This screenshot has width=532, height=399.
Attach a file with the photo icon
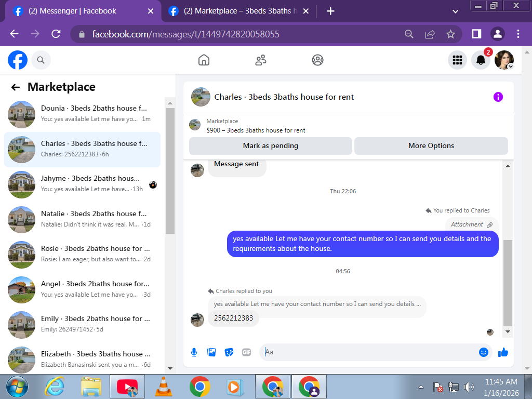[x=211, y=352]
